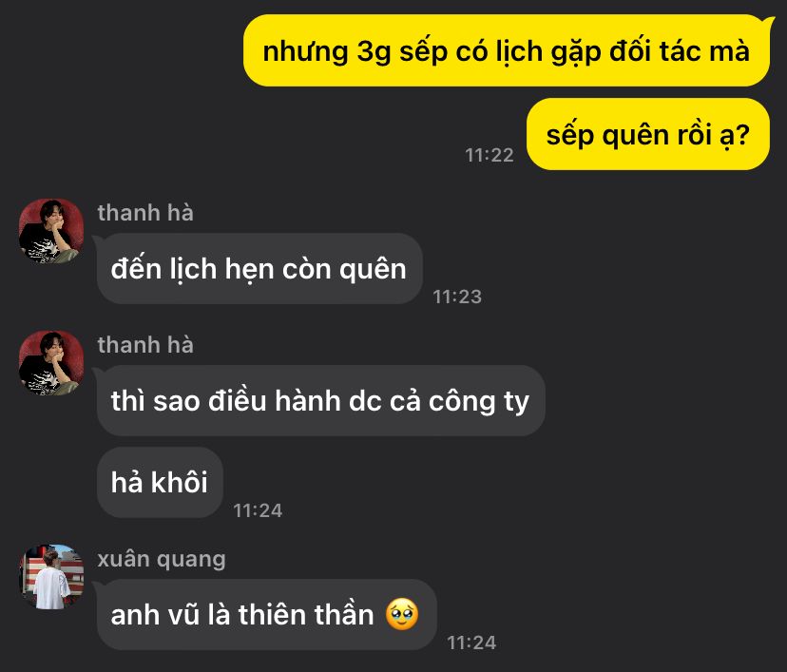Select message 'đến lịch hẹn còn quên'
This screenshot has width=787, height=672.
tap(259, 268)
